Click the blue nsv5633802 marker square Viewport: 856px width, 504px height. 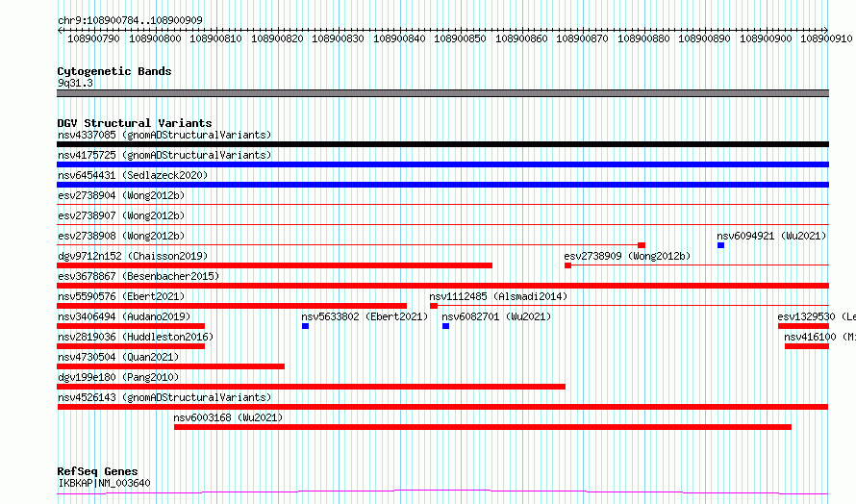coord(305,326)
